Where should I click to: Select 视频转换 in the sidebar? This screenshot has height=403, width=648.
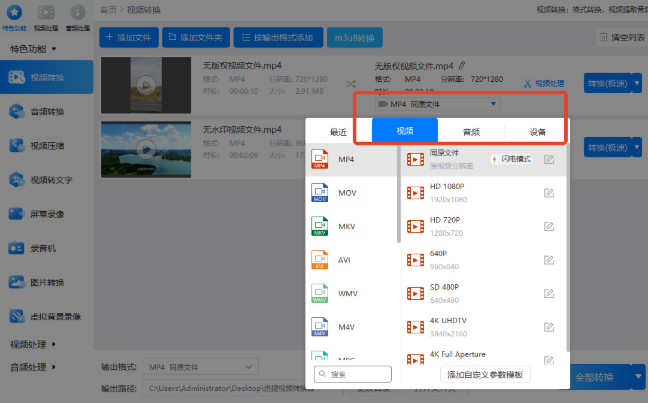click(47, 77)
